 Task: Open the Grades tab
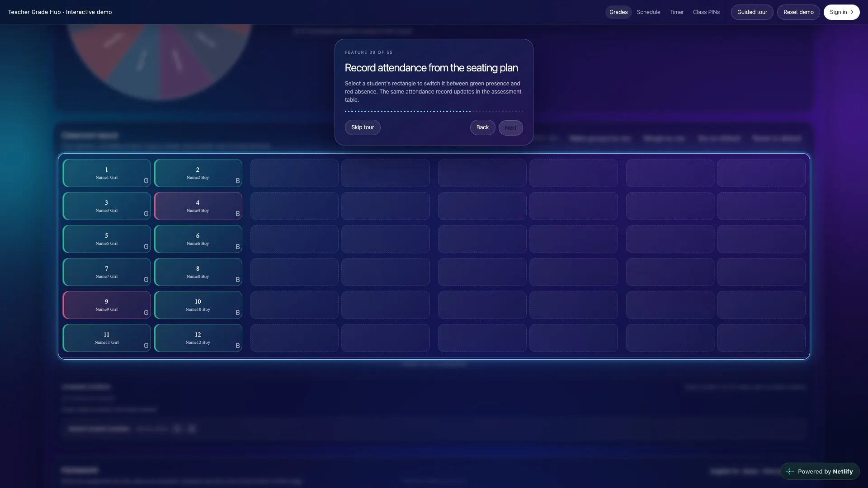point(618,12)
